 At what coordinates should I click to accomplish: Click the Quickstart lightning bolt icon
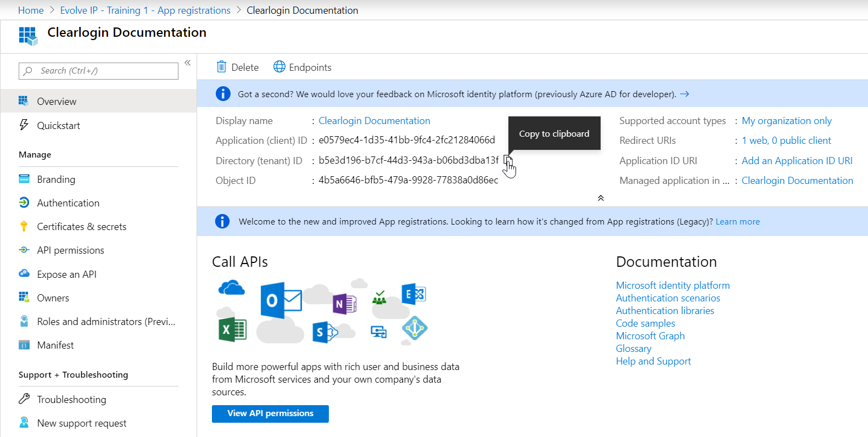pos(24,125)
